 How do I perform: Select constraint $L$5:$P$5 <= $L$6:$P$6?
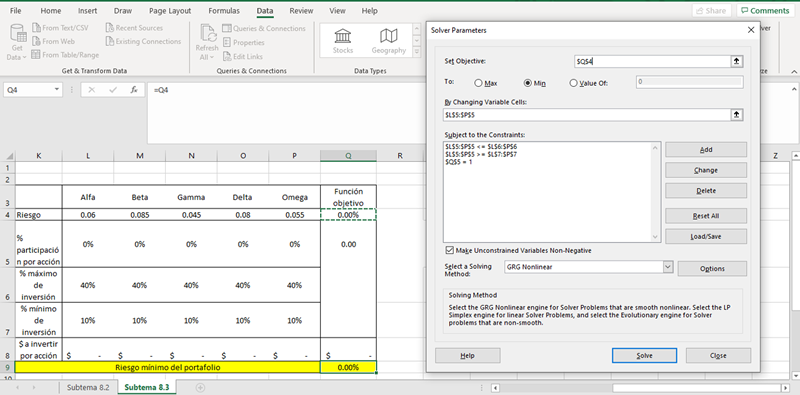point(481,146)
